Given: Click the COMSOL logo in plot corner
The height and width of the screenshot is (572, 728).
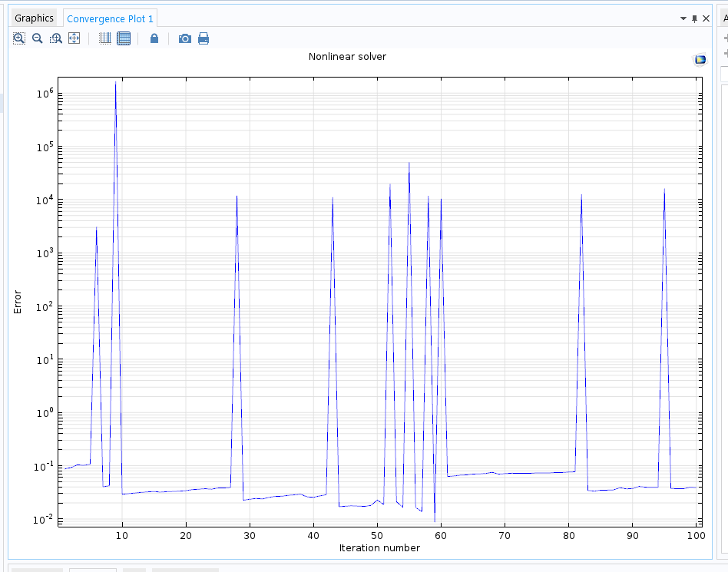Looking at the screenshot, I should coord(700,60).
